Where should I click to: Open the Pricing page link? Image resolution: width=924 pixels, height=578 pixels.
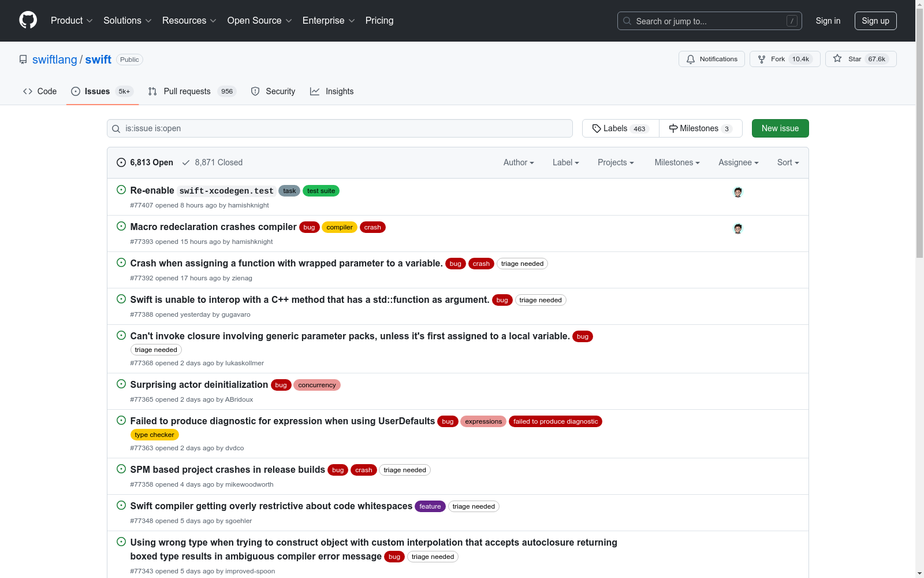tap(379, 21)
